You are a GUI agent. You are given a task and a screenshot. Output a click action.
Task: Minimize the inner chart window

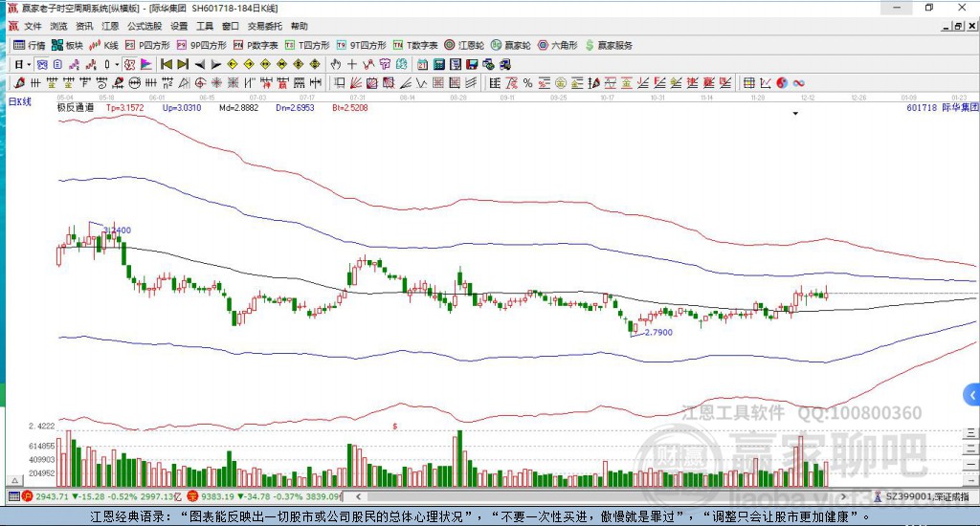pyautogui.click(x=947, y=26)
